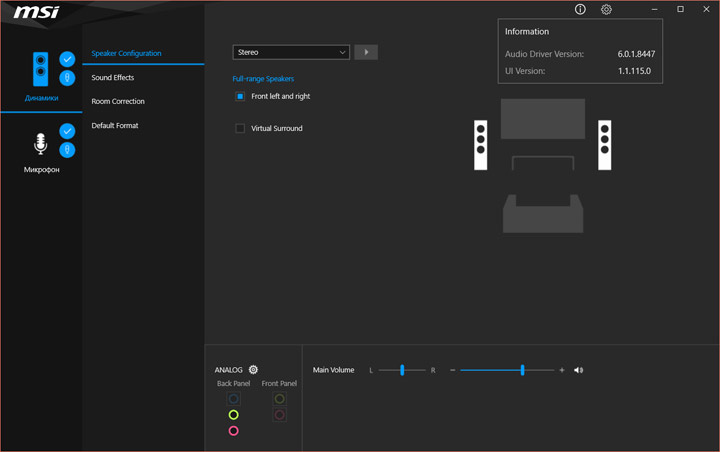The height and width of the screenshot is (452, 720).
Task: Open ANALOG connector settings gear
Action: pyautogui.click(x=253, y=370)
